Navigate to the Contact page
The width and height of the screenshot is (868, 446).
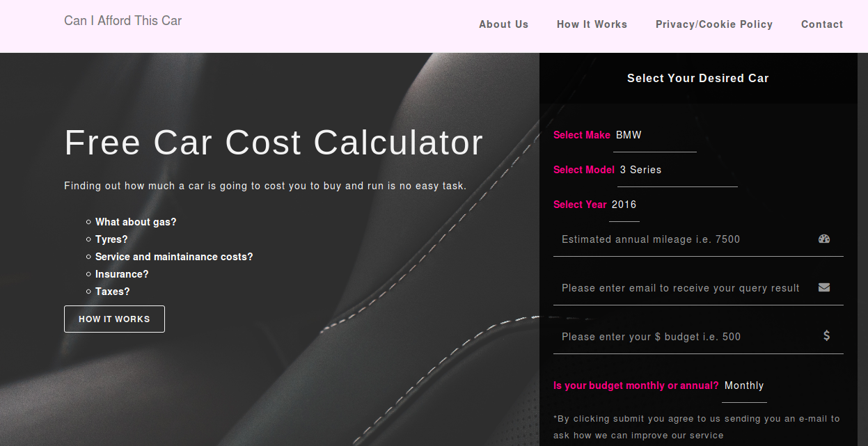click(822, 24)
